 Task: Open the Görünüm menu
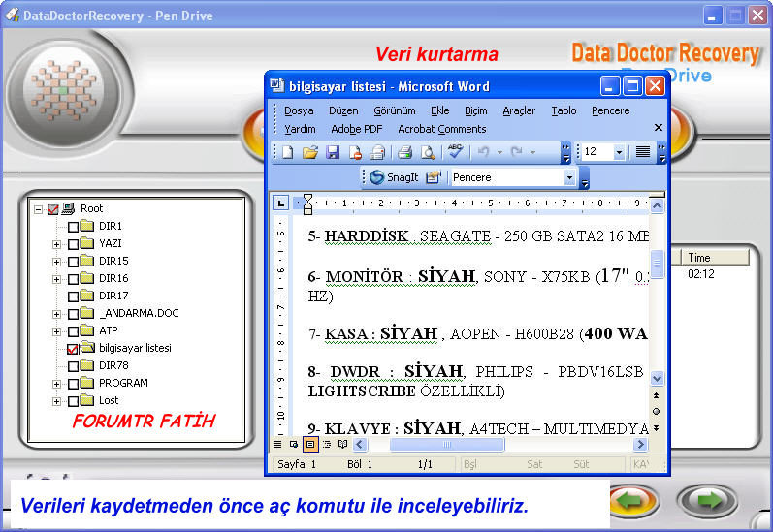coord(395,110)
